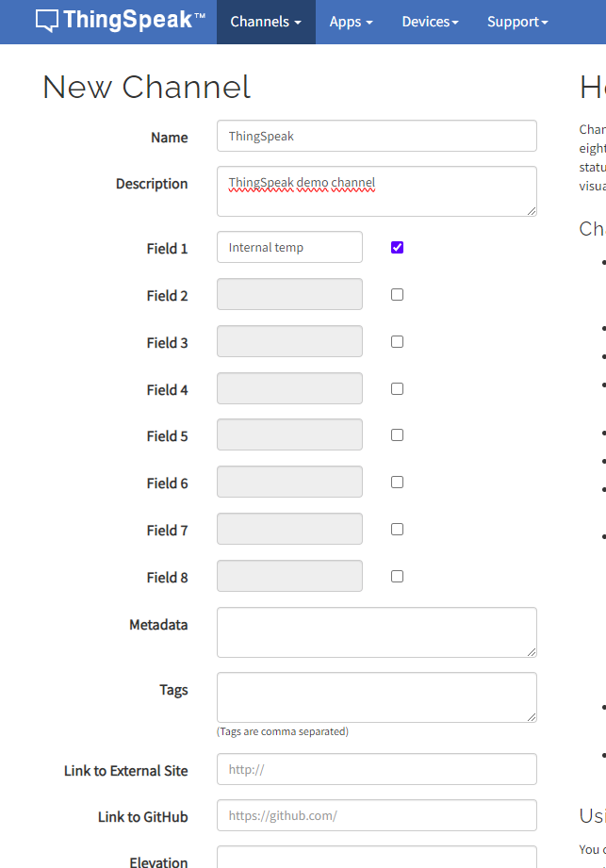Viewport: 606px width, 868px height.
Task: Click the Metadata resize handle
Action: click(532, 652)
